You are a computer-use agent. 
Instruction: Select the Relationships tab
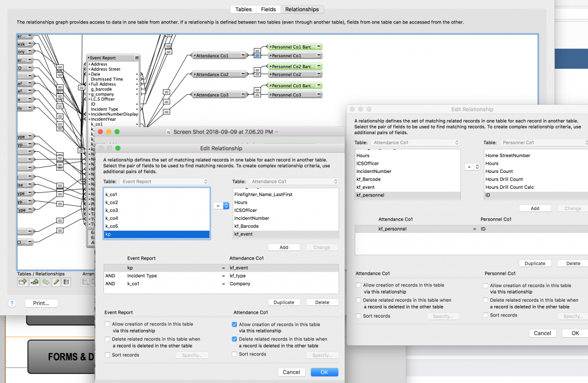click(x=302, y=9)
